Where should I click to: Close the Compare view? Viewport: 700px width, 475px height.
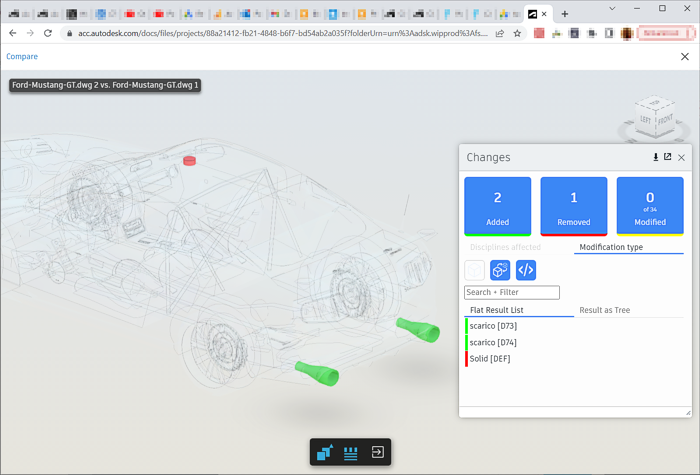(685, 56)
